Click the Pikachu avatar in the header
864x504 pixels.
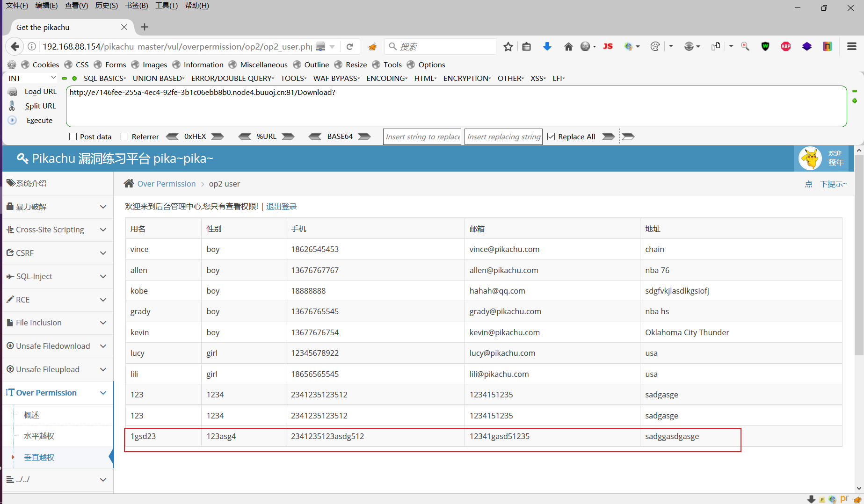[x=810, y=158]
